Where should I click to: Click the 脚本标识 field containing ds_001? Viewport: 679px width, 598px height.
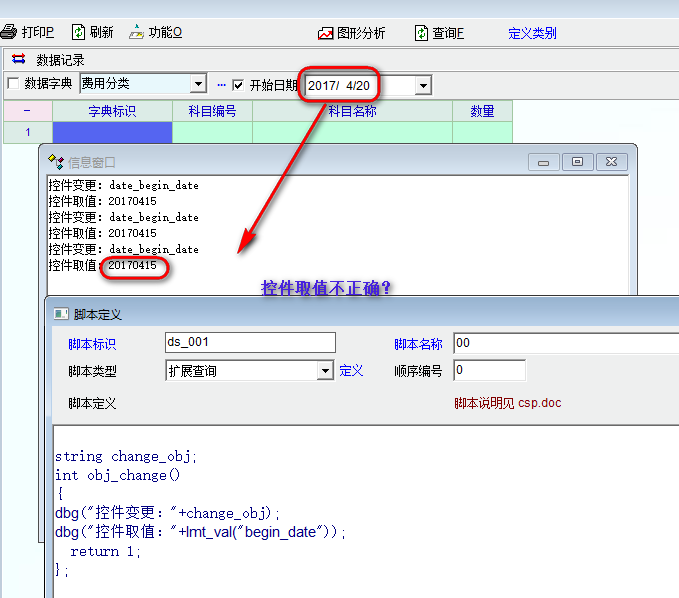click(250, 343)
